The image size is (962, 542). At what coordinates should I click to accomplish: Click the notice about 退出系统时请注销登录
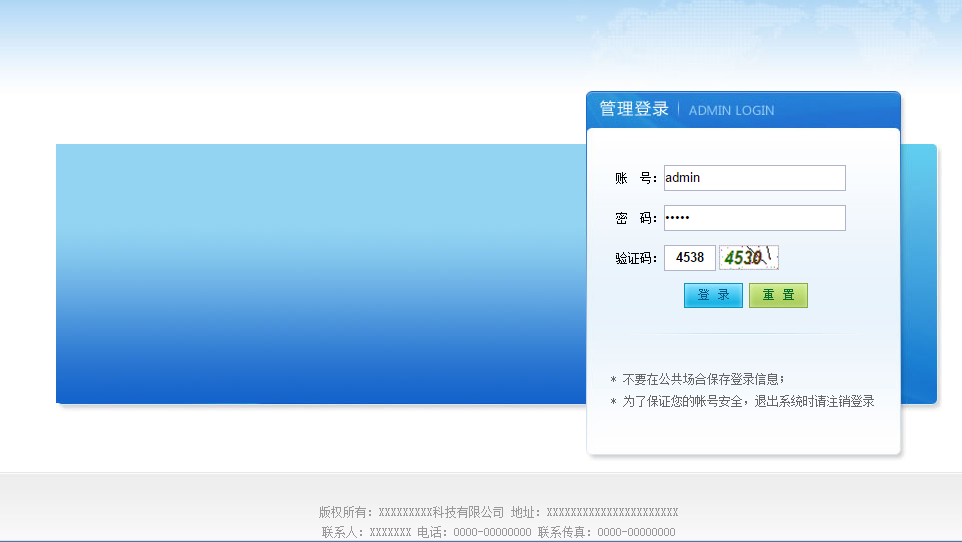click(x=743, y=401)
